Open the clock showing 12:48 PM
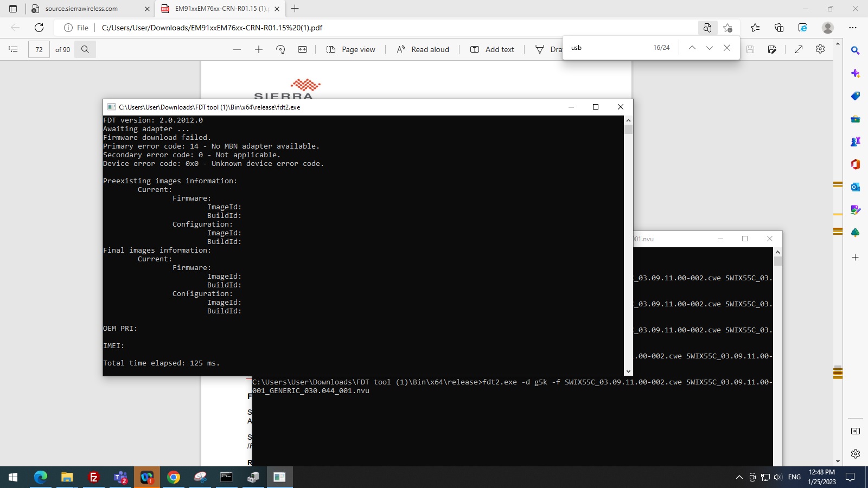 pyautogui.click(x=822, y=477)
